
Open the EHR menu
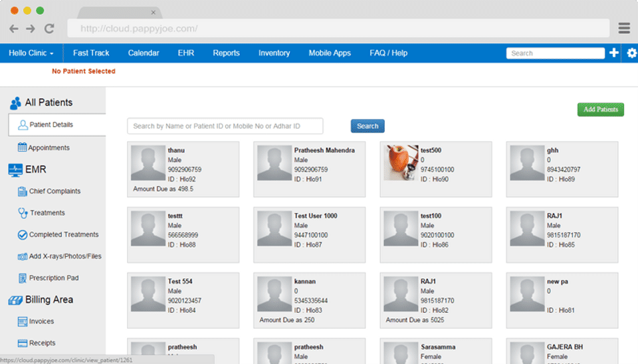coord(186,53)
